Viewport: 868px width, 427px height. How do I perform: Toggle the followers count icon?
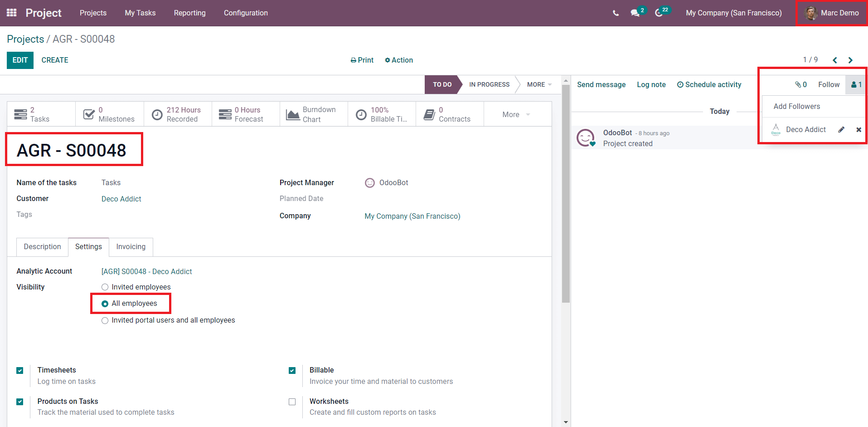tap(856, 84)
